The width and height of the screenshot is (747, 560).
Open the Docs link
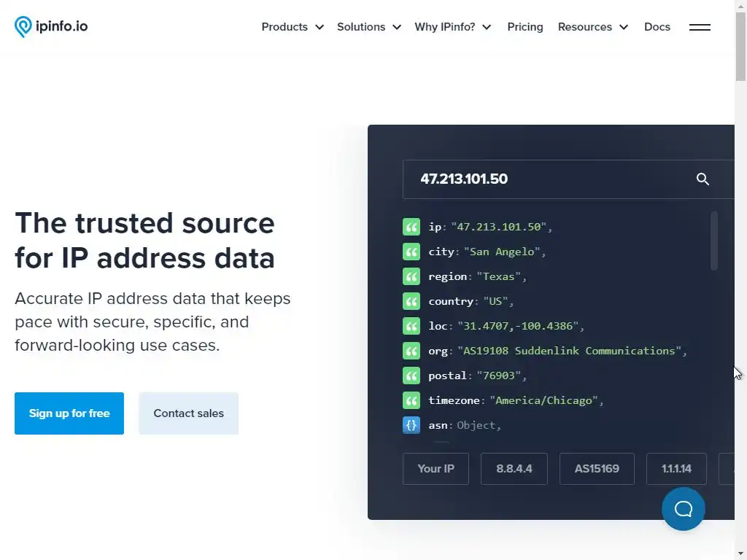[x=657, y=27]
